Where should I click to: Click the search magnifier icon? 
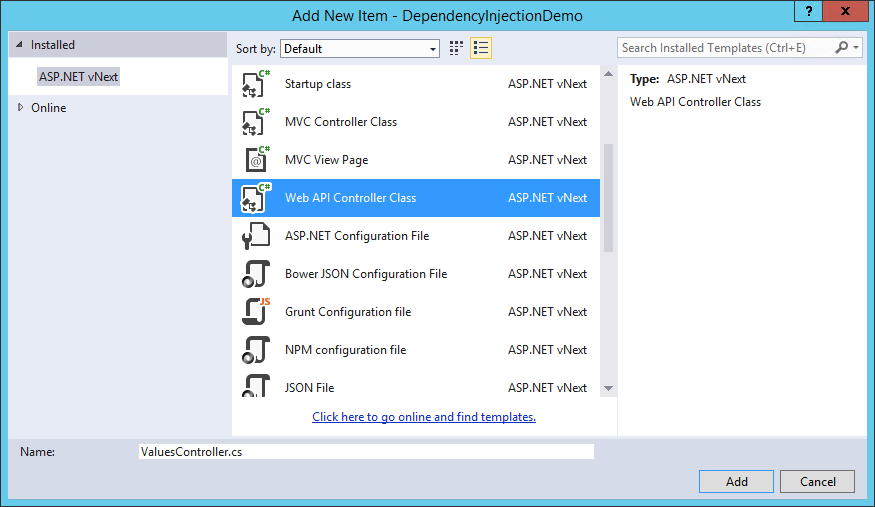pos(842,48)
